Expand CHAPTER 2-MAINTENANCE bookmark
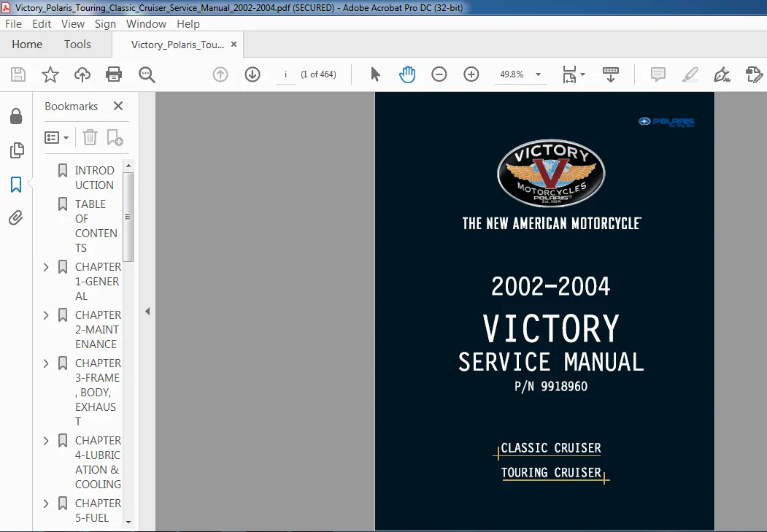The image size is (767, 532). pos(46,315)
